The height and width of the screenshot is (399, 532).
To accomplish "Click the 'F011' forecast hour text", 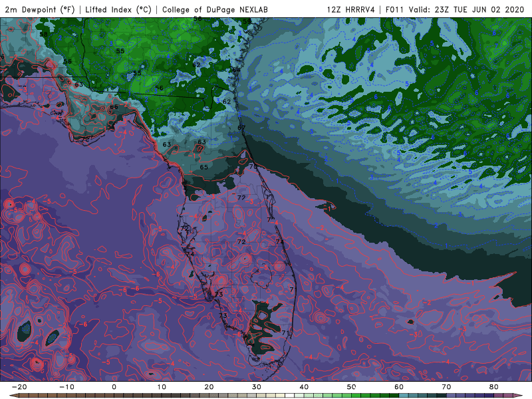I will [x=394, y=9].
